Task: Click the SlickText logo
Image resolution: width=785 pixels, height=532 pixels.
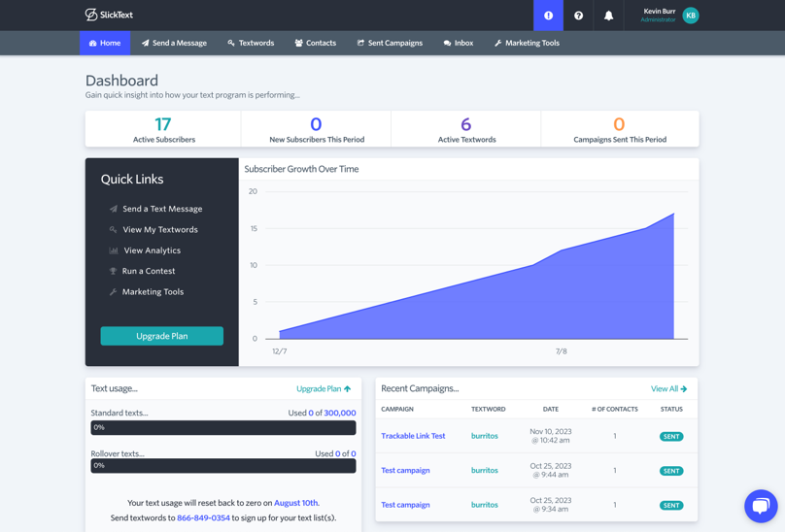Action: click(x=109, y=15)
